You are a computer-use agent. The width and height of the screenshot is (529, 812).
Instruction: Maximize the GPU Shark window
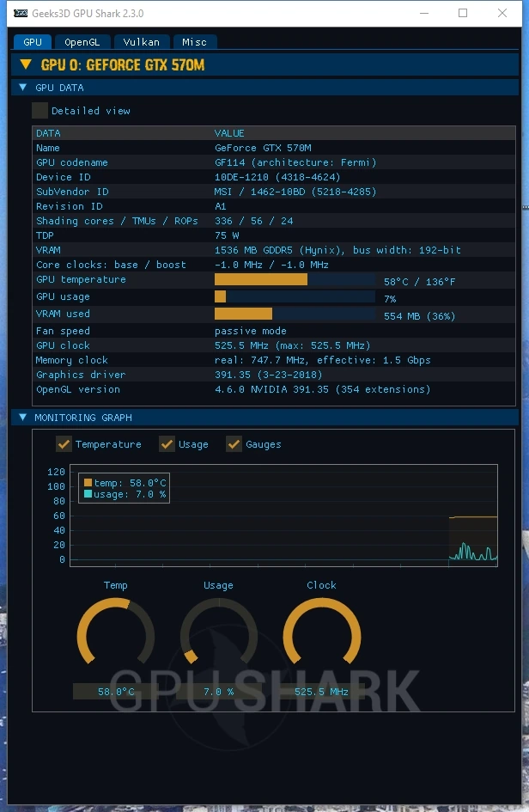(x=463, y=14)
